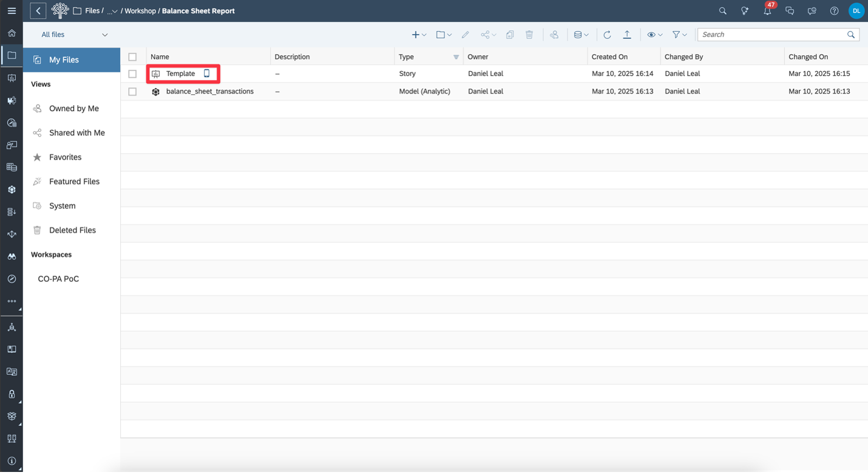
Task: Open the Connections network icon in sidebar
Action: point(12,327)
